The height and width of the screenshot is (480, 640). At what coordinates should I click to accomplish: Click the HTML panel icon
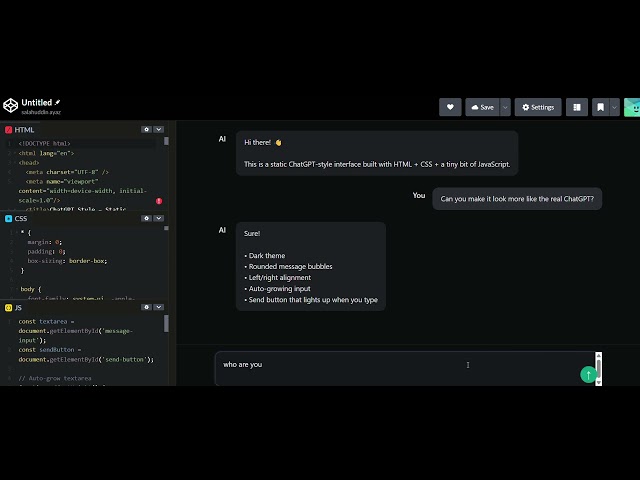point(8,130)
